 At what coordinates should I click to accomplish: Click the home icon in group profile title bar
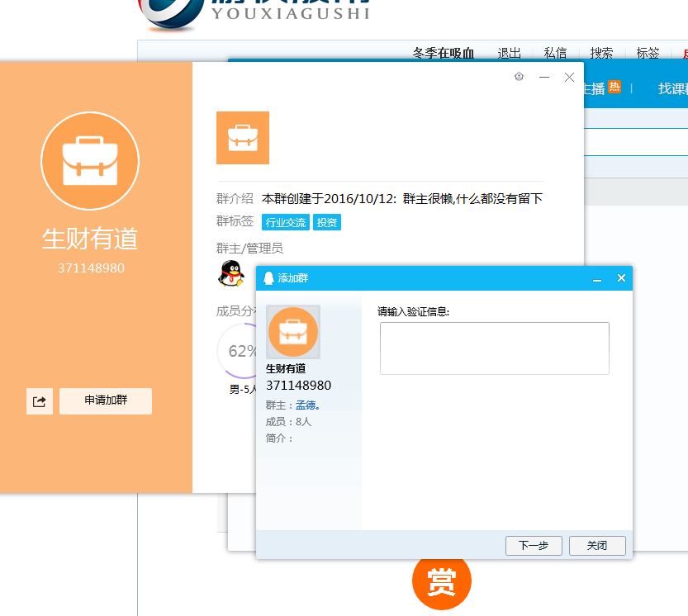pyautogui.click(x=519, y=77)
